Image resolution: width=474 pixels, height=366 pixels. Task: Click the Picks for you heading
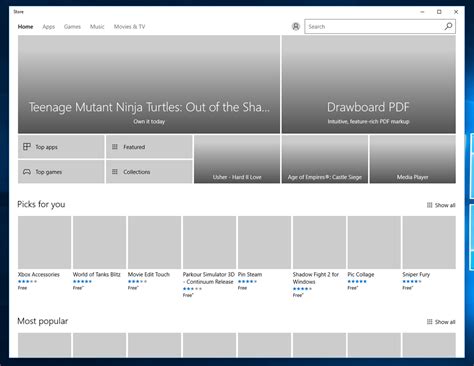click(41, 204)
